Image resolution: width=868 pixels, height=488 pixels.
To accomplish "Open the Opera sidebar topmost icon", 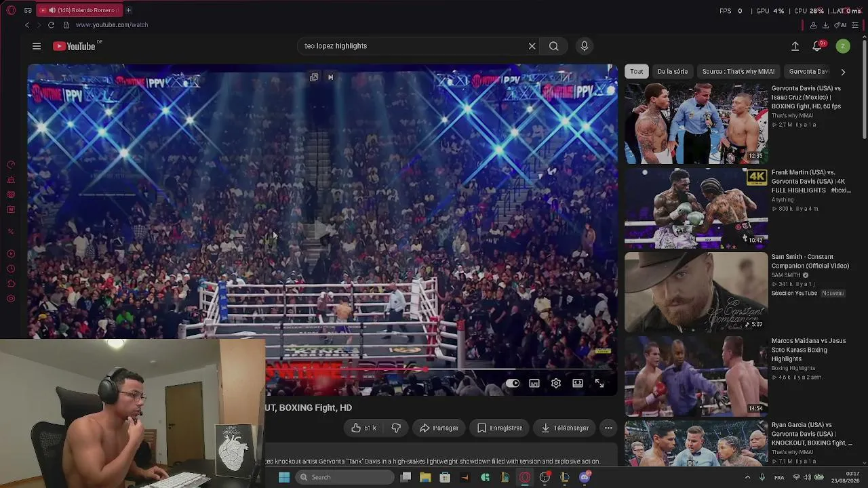I will point(11,165).
